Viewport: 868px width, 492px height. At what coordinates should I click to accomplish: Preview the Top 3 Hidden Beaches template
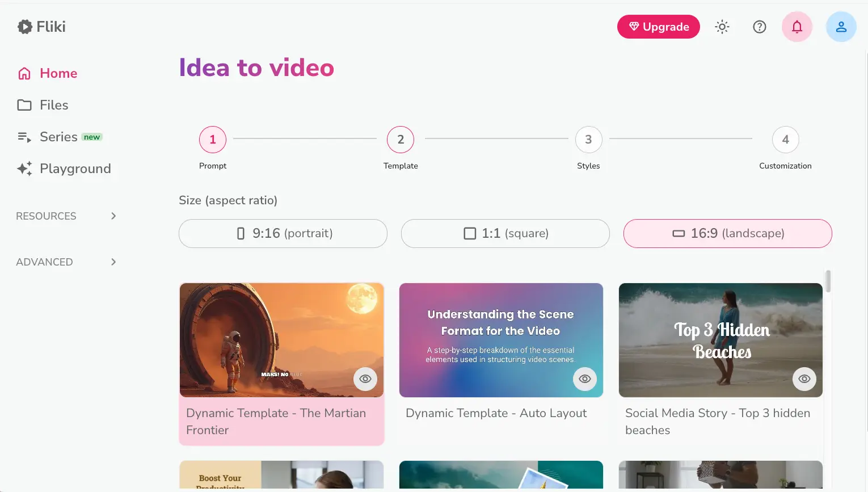804,379
